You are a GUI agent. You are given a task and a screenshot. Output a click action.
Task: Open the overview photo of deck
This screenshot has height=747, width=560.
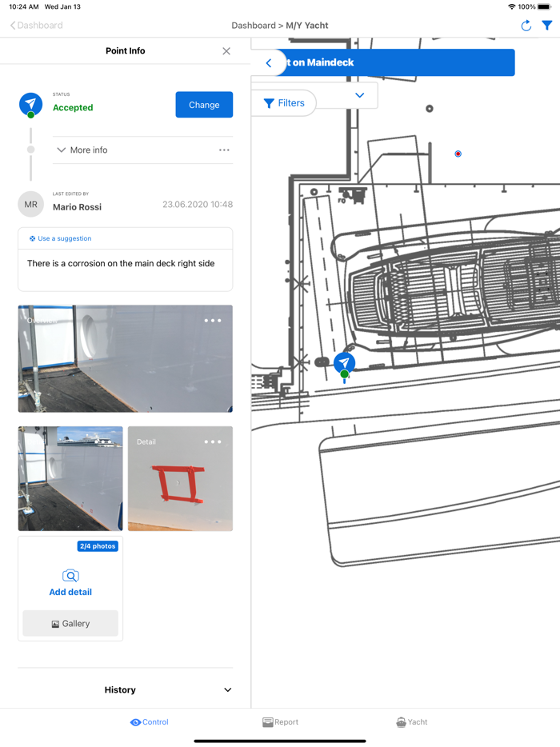pos(126,359)
